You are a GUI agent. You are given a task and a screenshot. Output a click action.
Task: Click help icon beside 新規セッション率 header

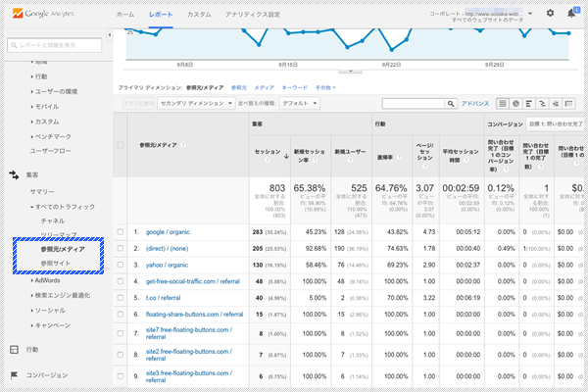[x=315, y=160]
